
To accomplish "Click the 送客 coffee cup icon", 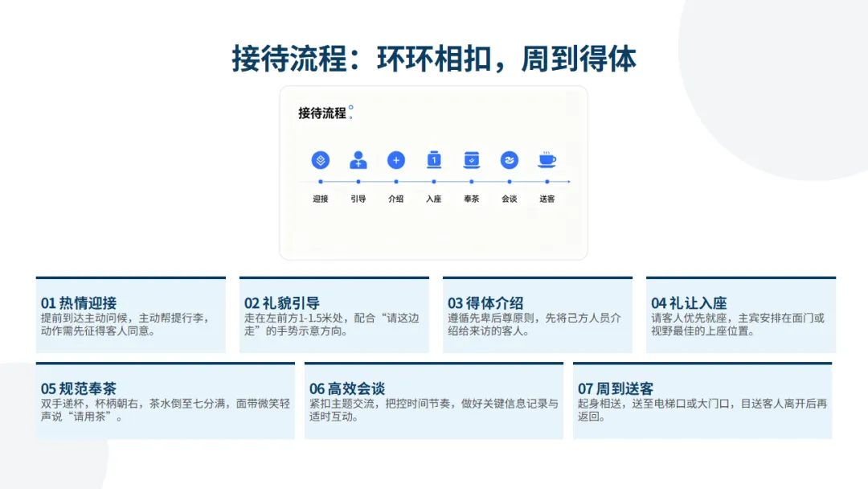I will 547,159.
